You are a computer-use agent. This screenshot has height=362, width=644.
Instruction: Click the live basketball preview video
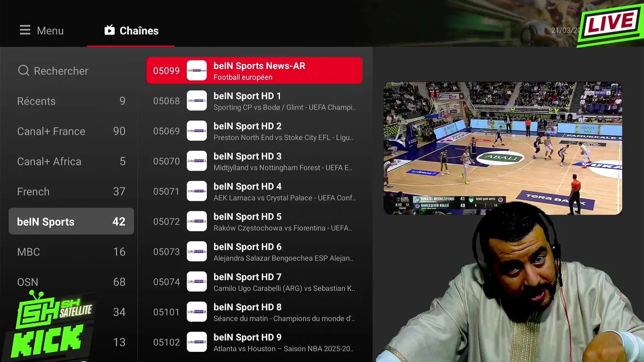503,148
